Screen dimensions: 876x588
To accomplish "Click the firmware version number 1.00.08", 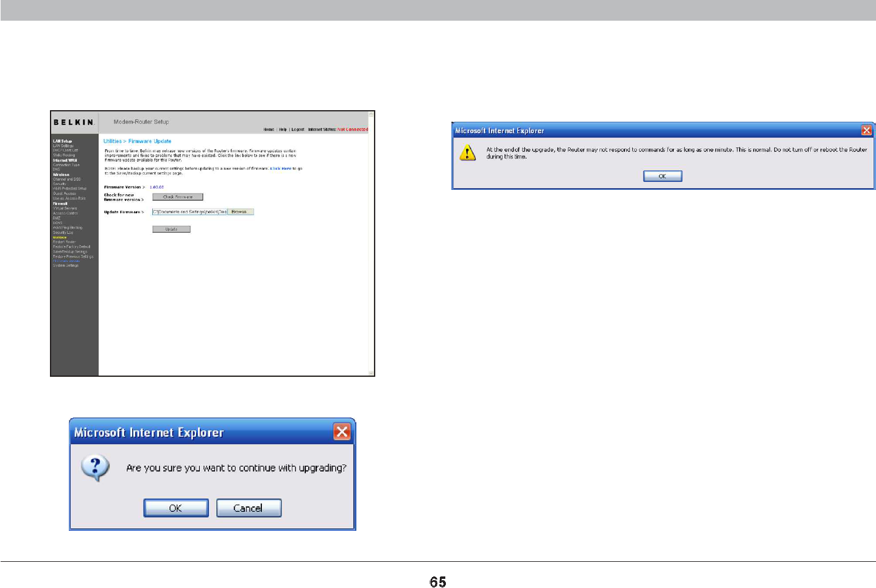I will tap(157, 187).
